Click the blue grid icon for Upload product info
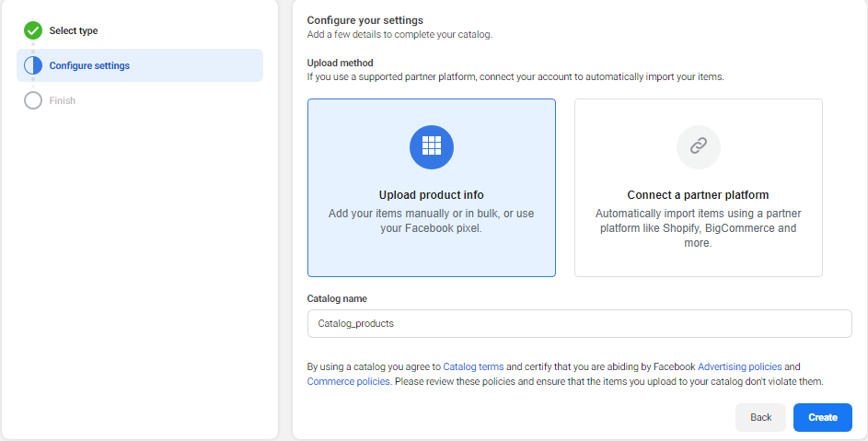 (x=431, y=146)
